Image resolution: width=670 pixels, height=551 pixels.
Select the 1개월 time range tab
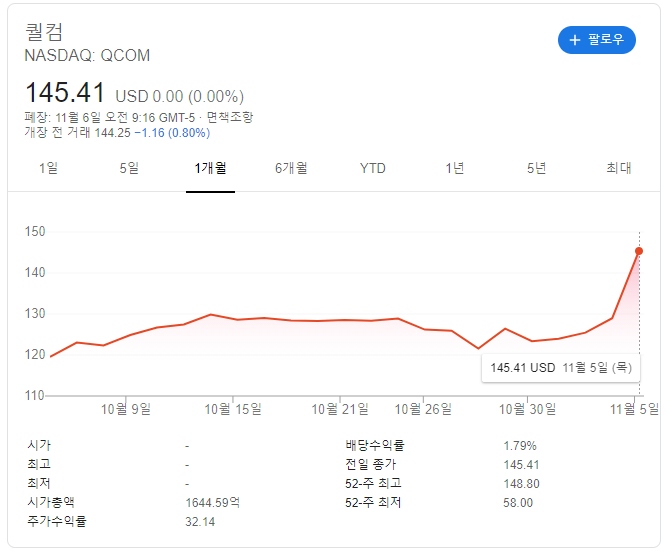pos(210,168)
